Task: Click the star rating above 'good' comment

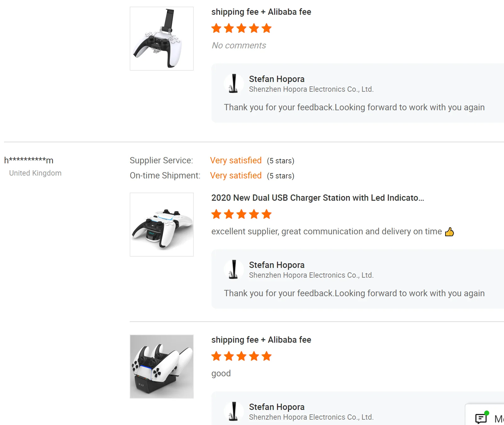Action: tap(241, 356)
